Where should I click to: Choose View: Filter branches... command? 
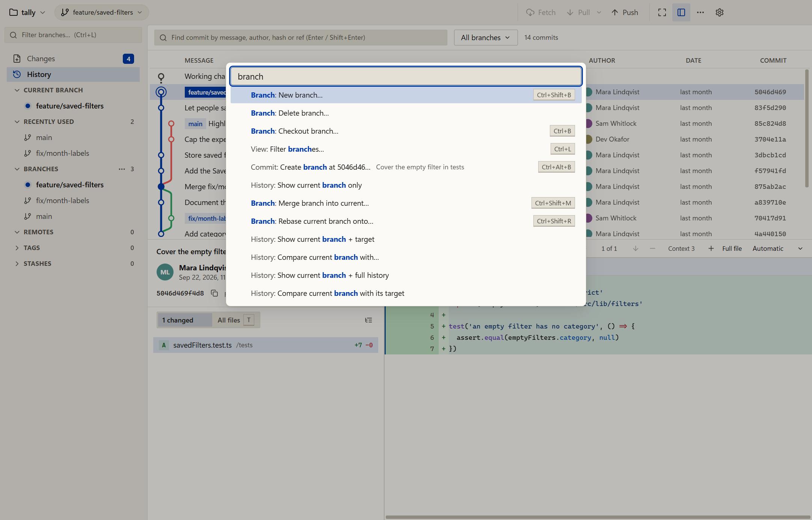tap(406, 149)
